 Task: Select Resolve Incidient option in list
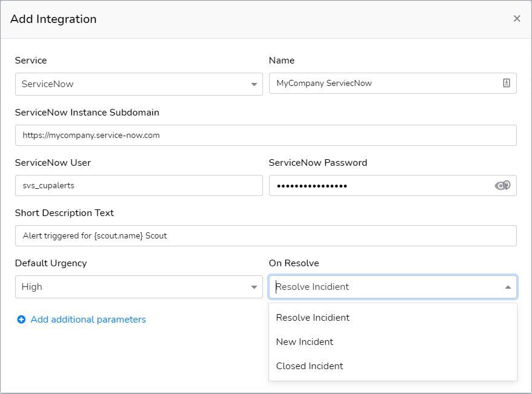pyautogui.click(x=392, y=318)
